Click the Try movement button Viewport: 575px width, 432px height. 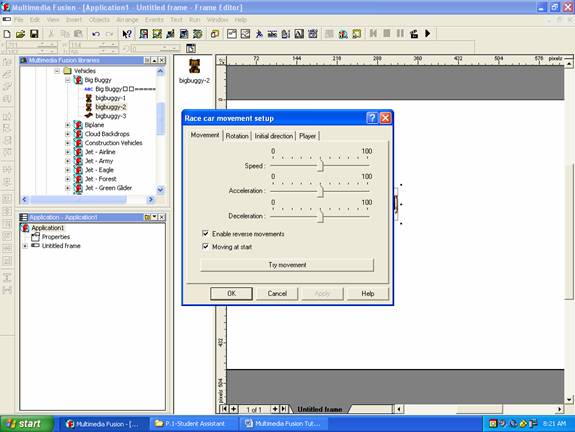coord(287,265)
